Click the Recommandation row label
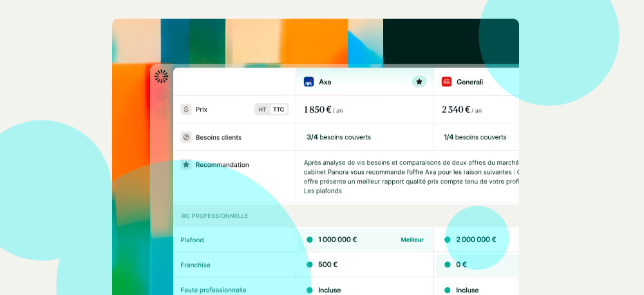Screen dimensions: 644x295 pyautogui.click(x=222, y=165)
